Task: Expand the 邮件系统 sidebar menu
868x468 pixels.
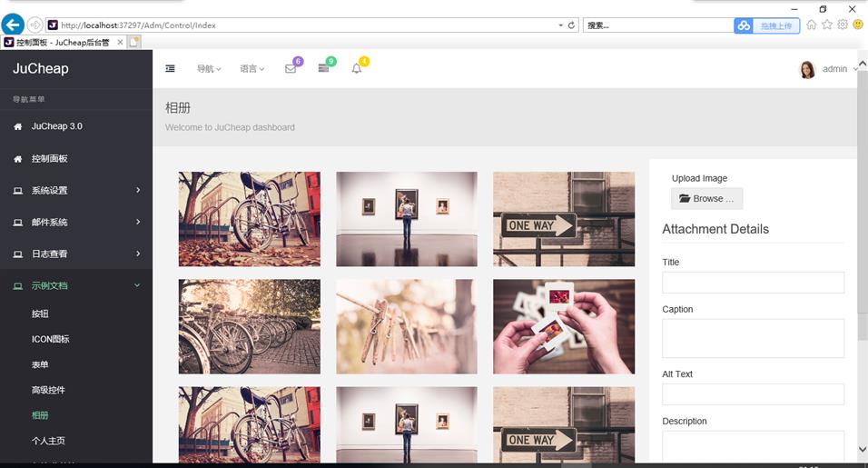Action: [76, 223]
